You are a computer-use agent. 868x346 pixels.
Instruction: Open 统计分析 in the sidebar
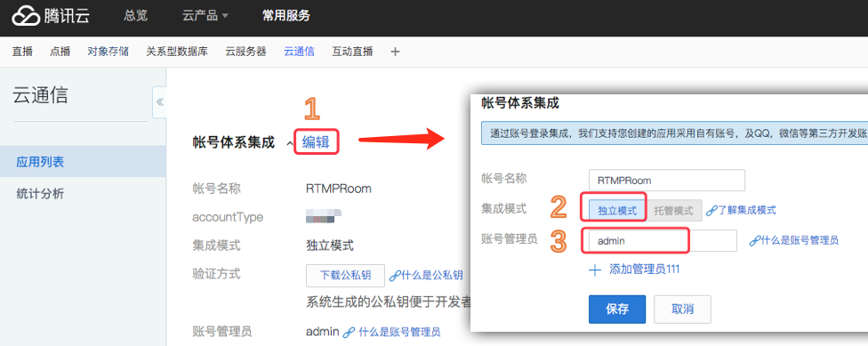click(x=40, y=194)
